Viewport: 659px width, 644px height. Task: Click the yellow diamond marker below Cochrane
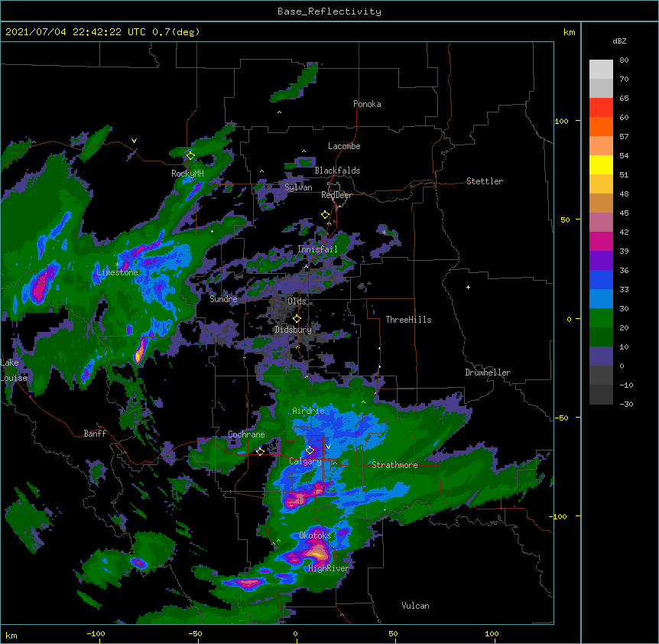click(260, 451)
